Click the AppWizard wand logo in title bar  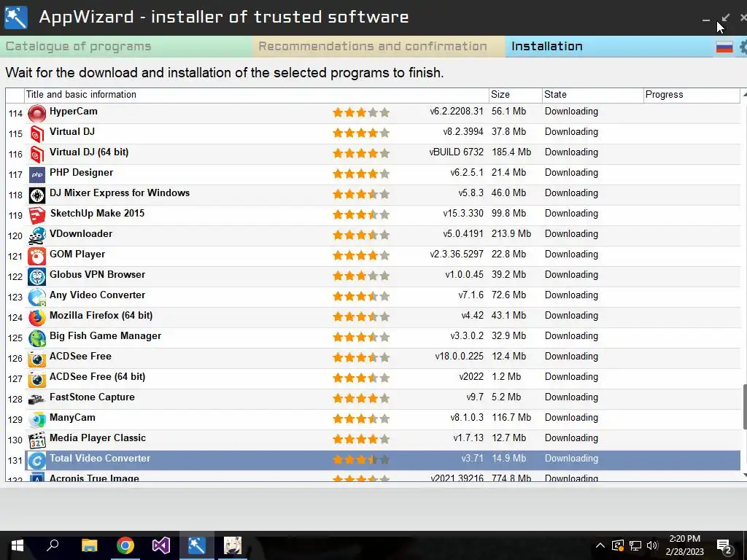(x=16, y=17)
